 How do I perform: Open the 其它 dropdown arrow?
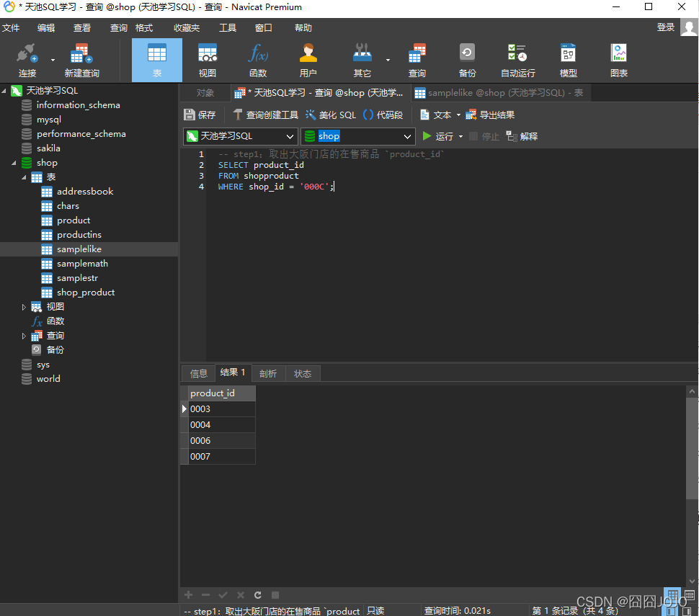pos(388,60)
